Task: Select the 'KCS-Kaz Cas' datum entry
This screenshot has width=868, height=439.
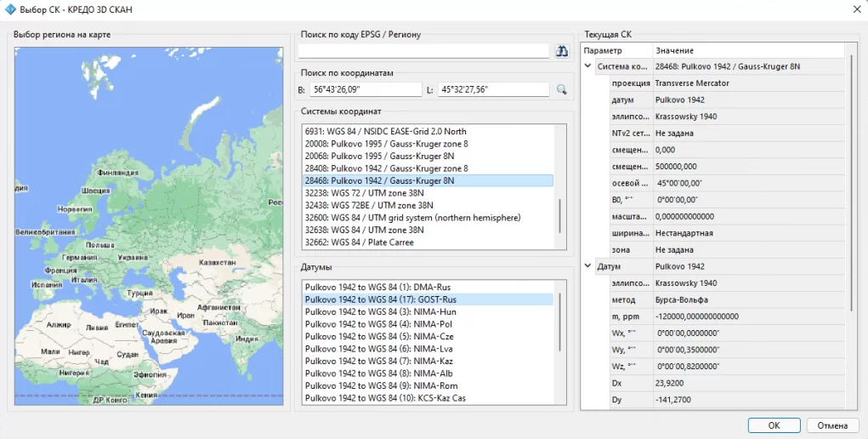Action: 385,398
